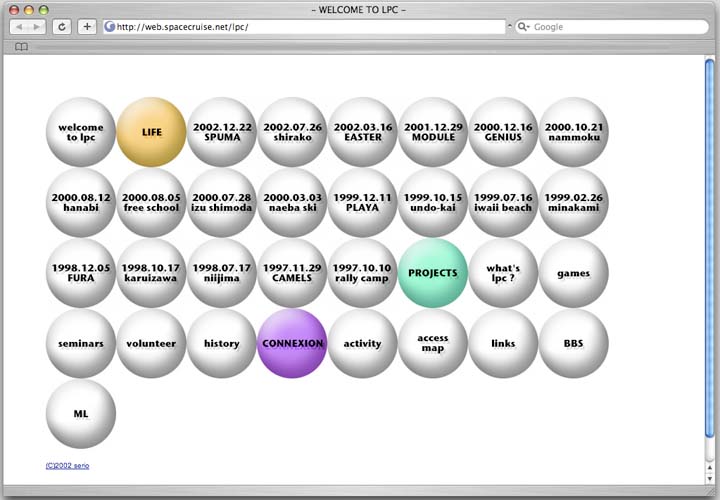Click the "welcome to lpc" sphere
This screenshot has width=720, height=500.
click(81, 132)
